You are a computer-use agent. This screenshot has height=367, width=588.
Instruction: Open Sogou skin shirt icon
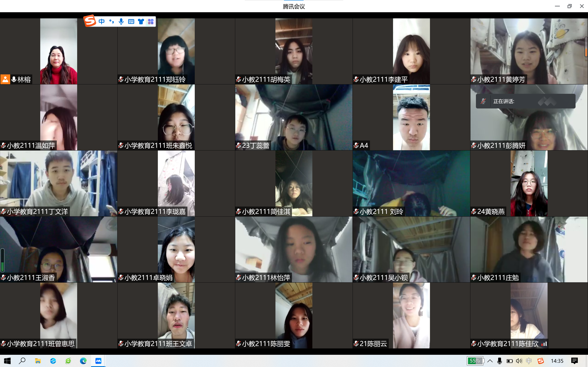coord(141,22)
